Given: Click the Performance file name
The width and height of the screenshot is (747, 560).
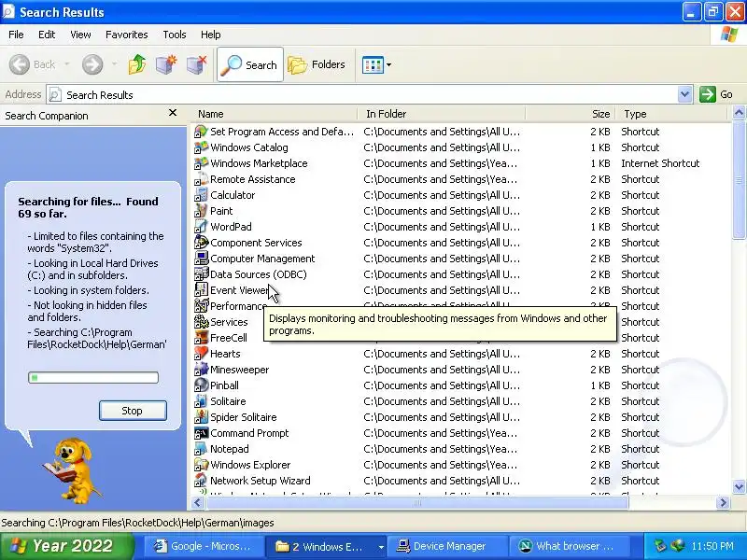Looking at the screenshot, I should pos(238,306).
